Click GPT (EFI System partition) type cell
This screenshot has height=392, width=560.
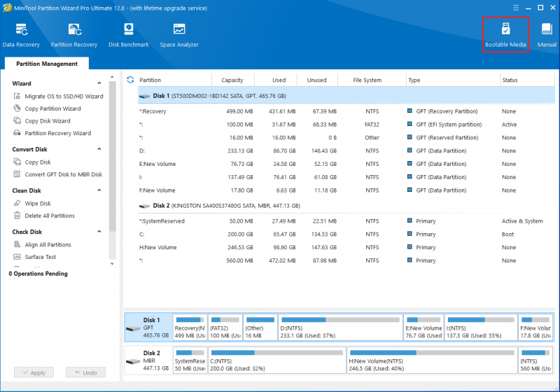449,125
